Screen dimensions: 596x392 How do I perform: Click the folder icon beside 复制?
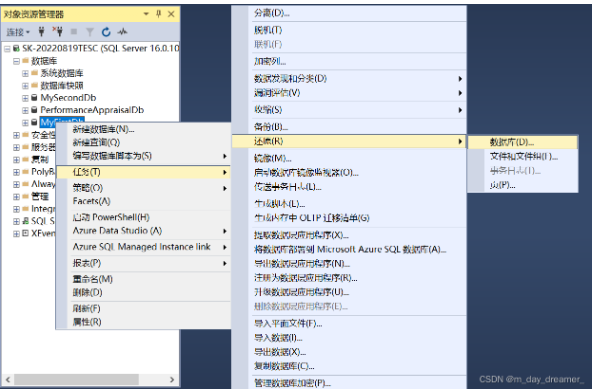(25, 159)
